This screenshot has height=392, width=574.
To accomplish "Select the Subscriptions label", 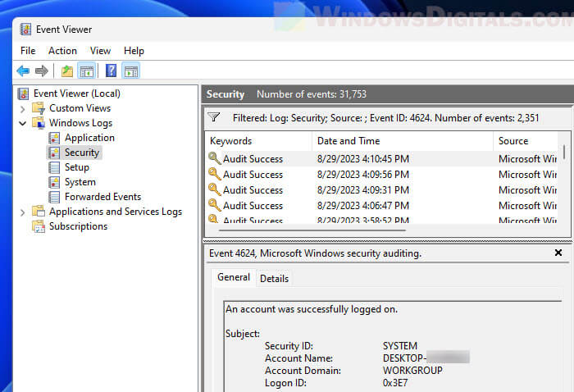I will coord(79,226).
